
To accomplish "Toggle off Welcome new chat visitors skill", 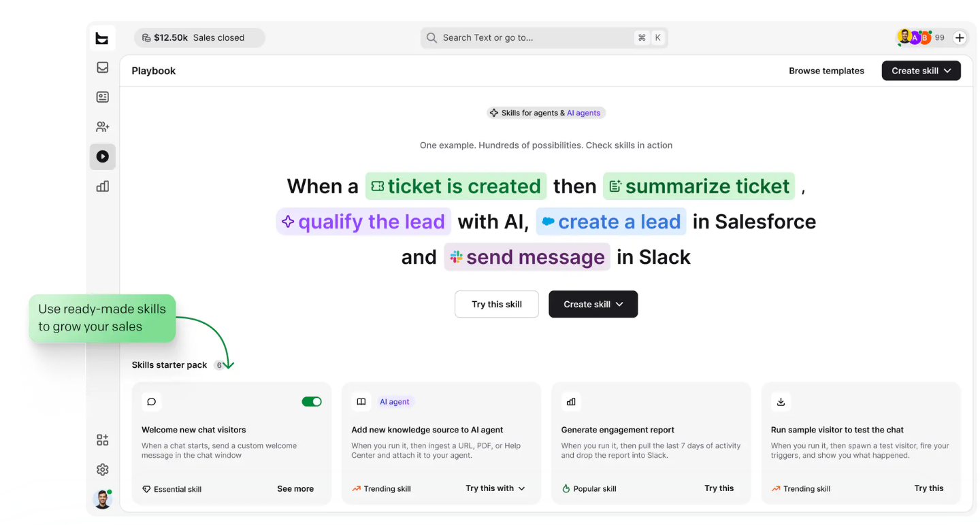I will 312,402.
